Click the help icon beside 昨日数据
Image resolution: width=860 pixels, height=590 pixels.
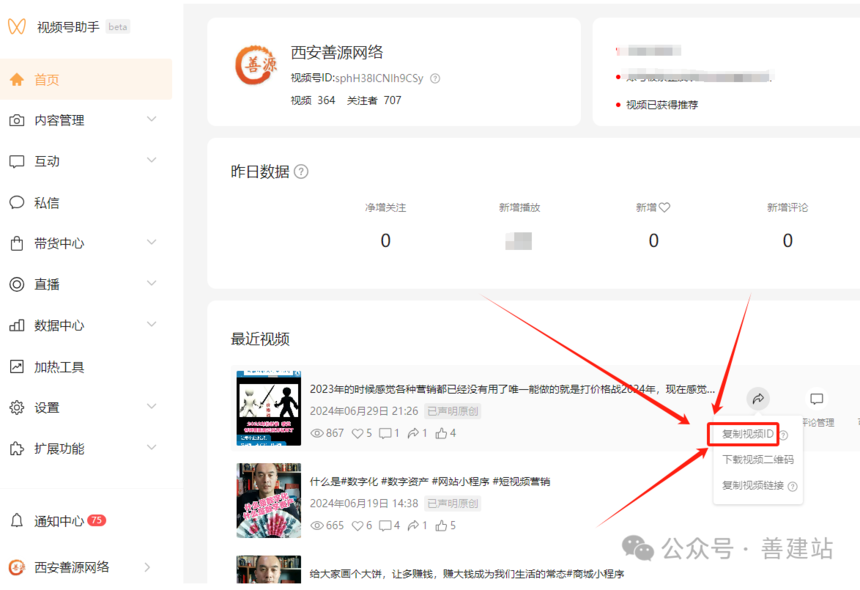301,172
